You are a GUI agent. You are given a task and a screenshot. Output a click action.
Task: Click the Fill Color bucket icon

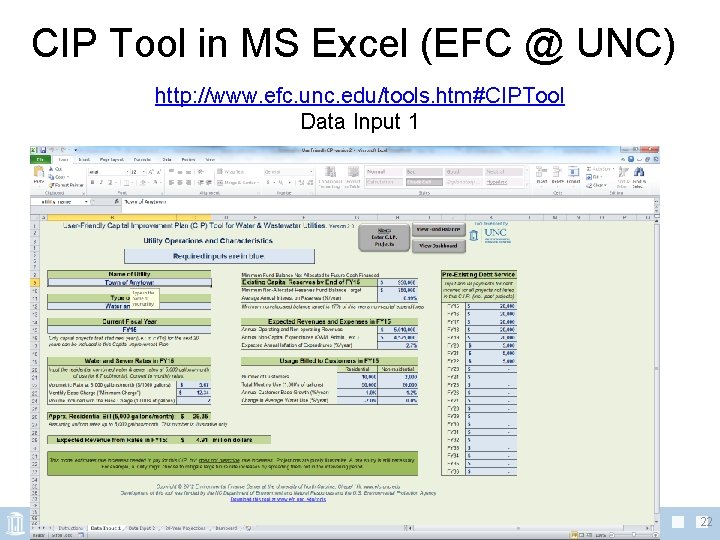tap(143, 182)
